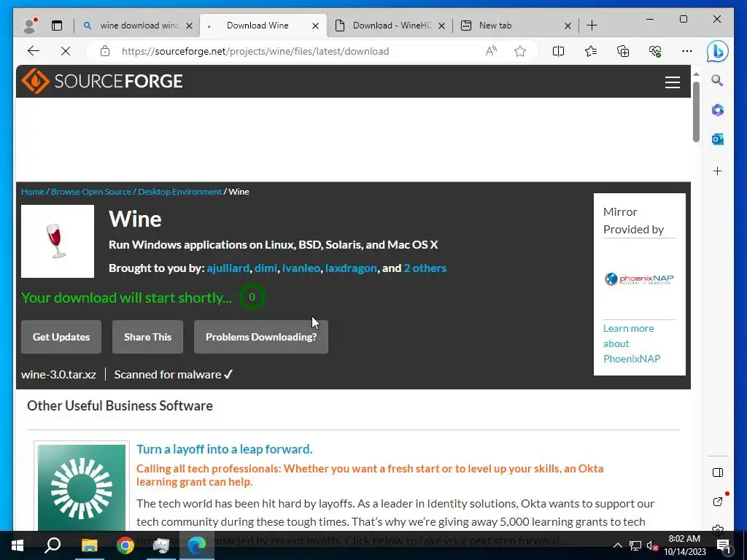Open laxdragon's profile link
Image resolution: width=747 pixels, height=560 pixels.
click(x=351, y=268)
